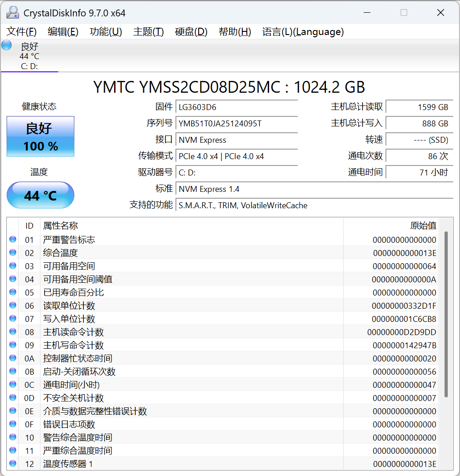Click status dot for 11 严重综合温度时间
The width and height of the screenshot is (460, 476).
pyautogui.click(x=13, y=450)
